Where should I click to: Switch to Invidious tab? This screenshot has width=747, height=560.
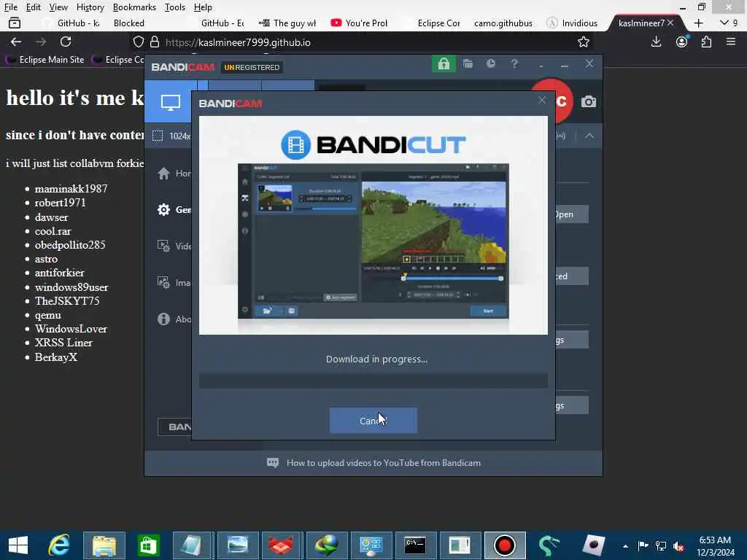[572, 23]
